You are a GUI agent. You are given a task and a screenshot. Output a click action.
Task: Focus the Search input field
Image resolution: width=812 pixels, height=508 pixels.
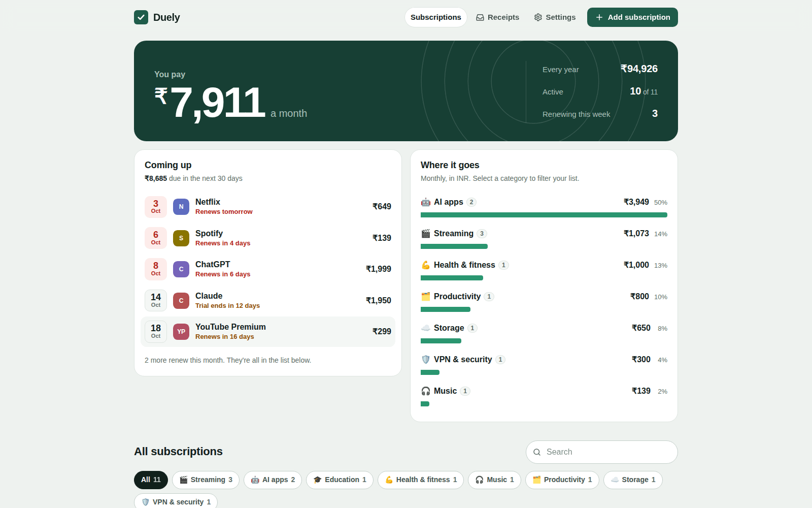pos(602,452)
